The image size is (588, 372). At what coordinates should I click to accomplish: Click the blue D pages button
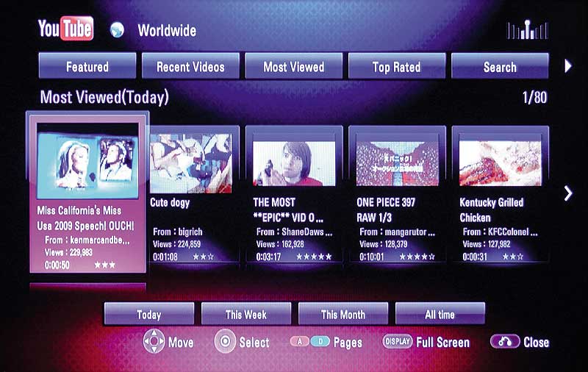pos(320,342)
